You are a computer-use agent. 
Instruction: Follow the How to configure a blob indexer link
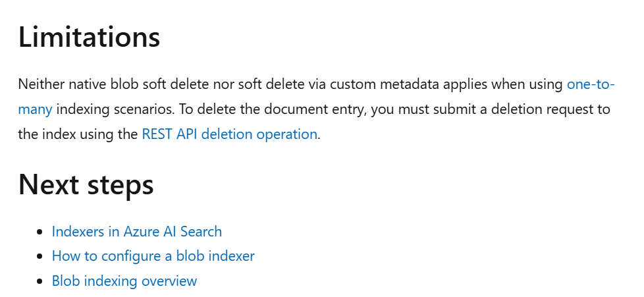pyautogui.click(x=153, y=256)
